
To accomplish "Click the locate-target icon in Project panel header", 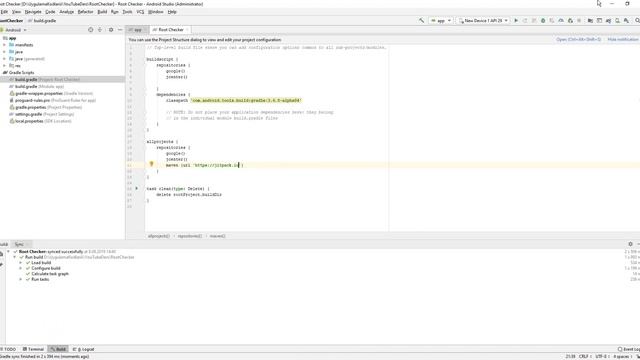I will tap(91, 30).
